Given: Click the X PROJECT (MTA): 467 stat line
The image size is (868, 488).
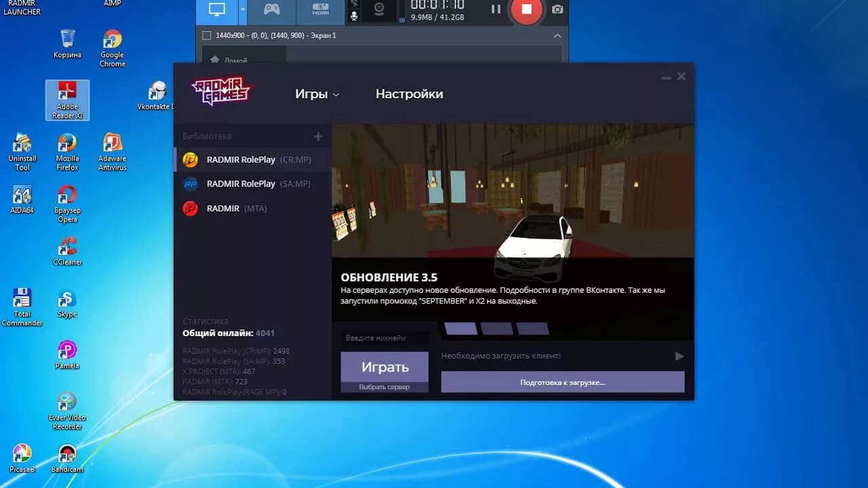Looking at the screenshot, I should pos(219,371).
